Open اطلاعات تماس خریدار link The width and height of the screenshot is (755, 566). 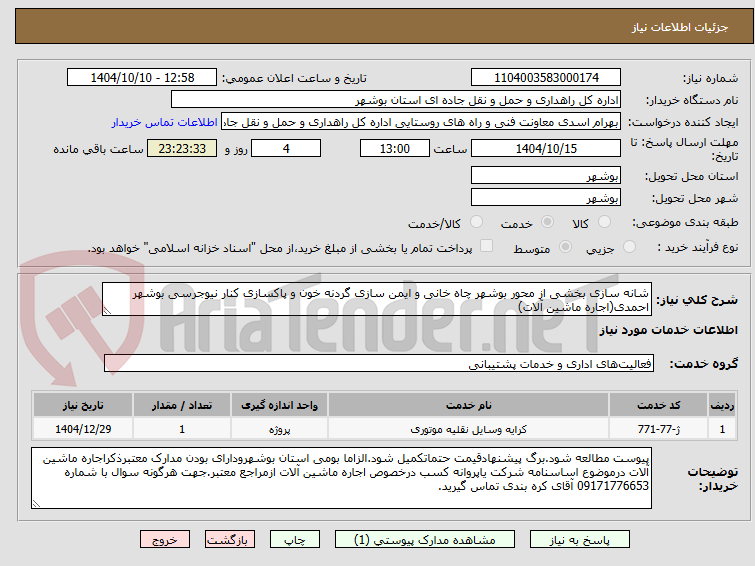pos(165,122)
